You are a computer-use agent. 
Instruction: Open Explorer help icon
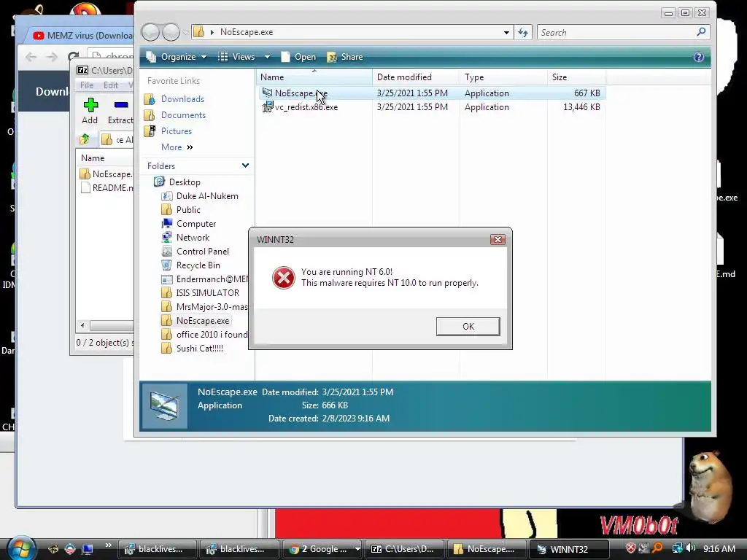coord(698,57)
